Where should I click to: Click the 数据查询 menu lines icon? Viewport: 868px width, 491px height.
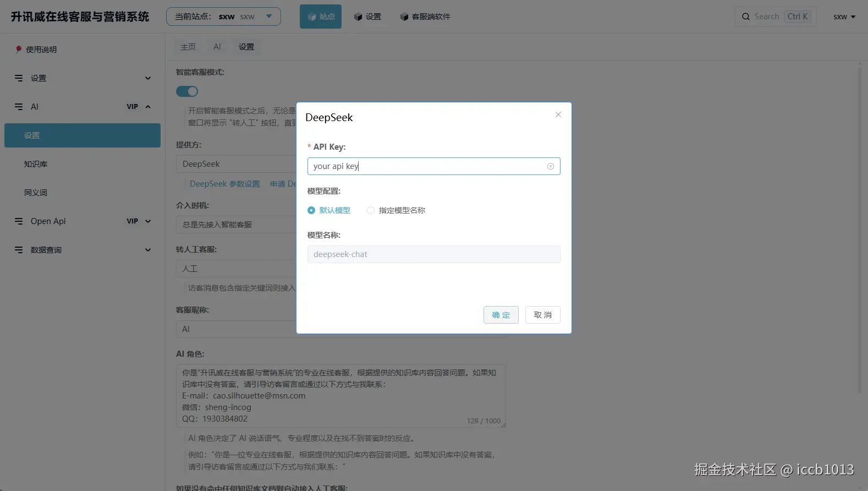coord(19,250)
